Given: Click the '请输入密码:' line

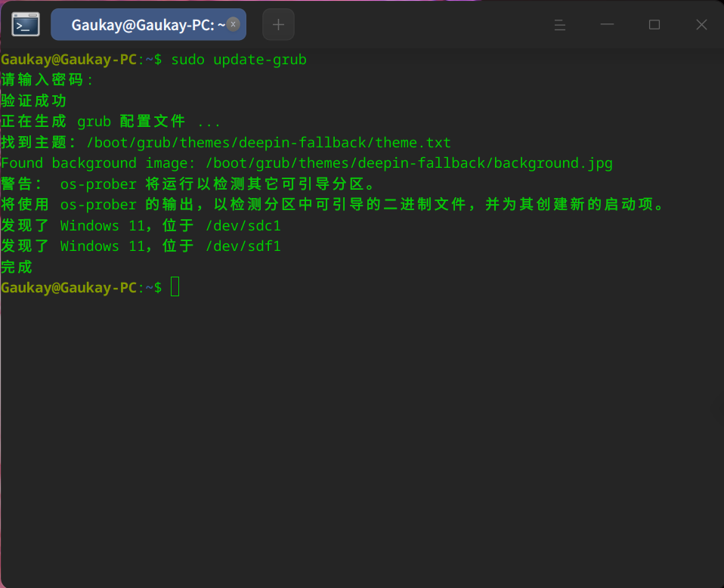Looking at the screenshot, I should click(47, 80).
